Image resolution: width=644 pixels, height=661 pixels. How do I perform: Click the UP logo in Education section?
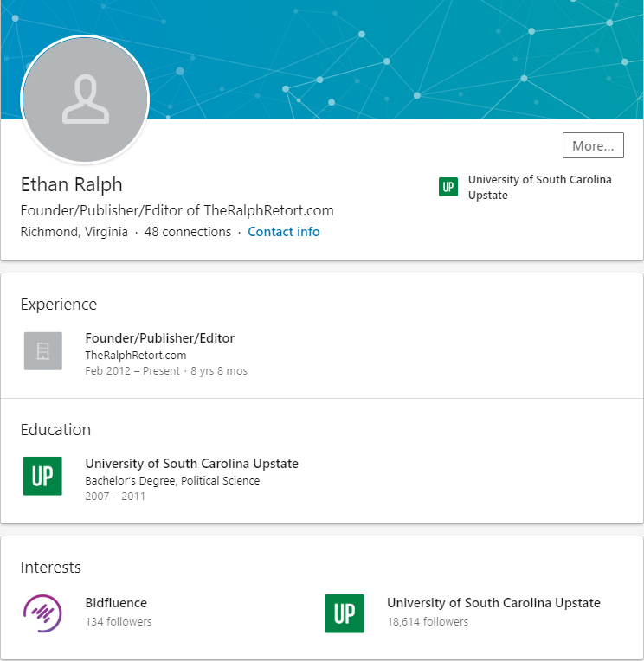tap(42, 476)
